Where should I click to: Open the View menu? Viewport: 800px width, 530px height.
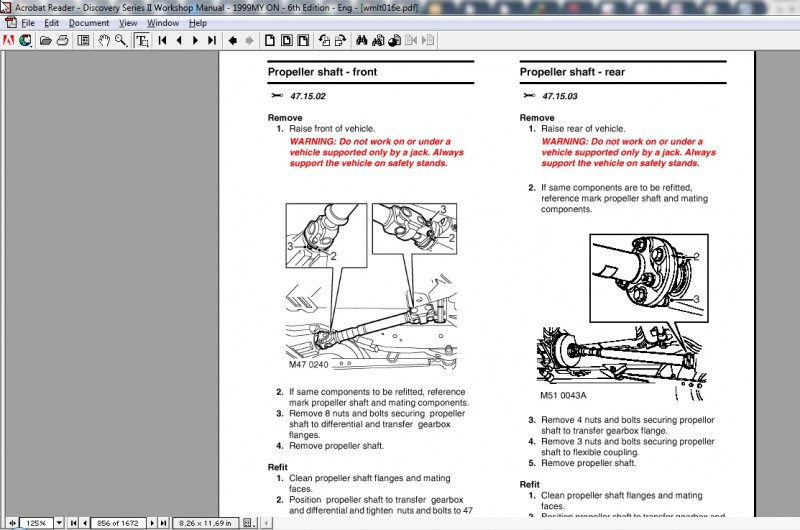(x=128, y=22)
